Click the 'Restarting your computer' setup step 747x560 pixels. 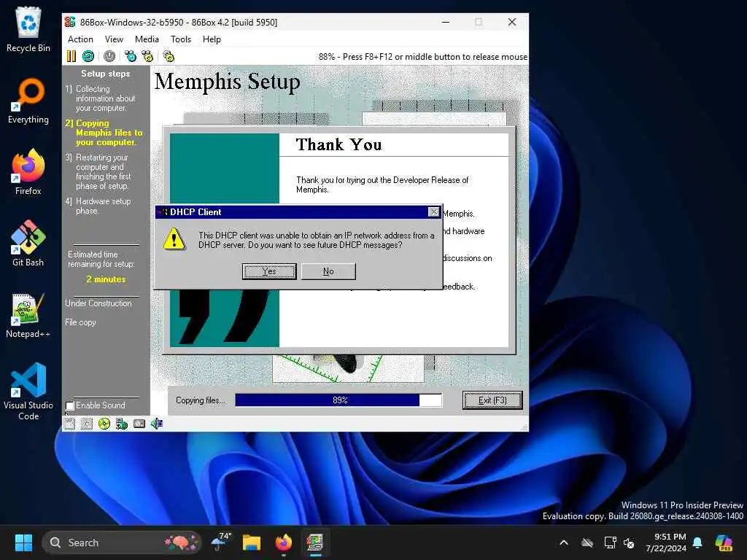98,172
